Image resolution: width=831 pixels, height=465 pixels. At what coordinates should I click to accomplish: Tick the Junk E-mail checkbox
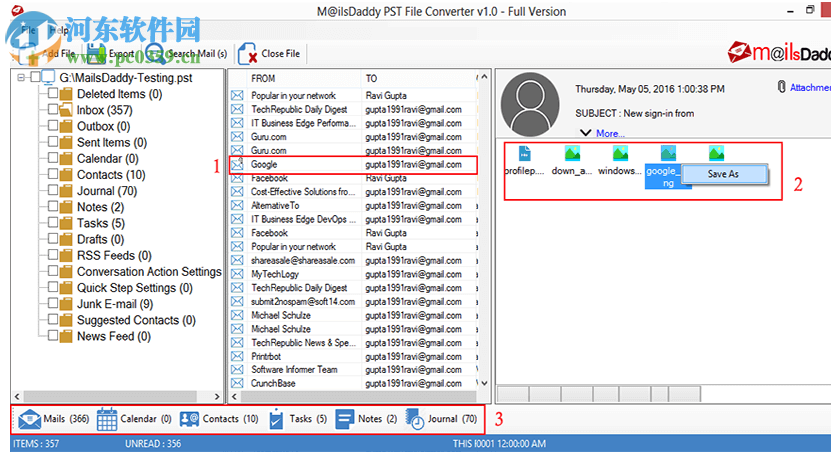point(52,303)
